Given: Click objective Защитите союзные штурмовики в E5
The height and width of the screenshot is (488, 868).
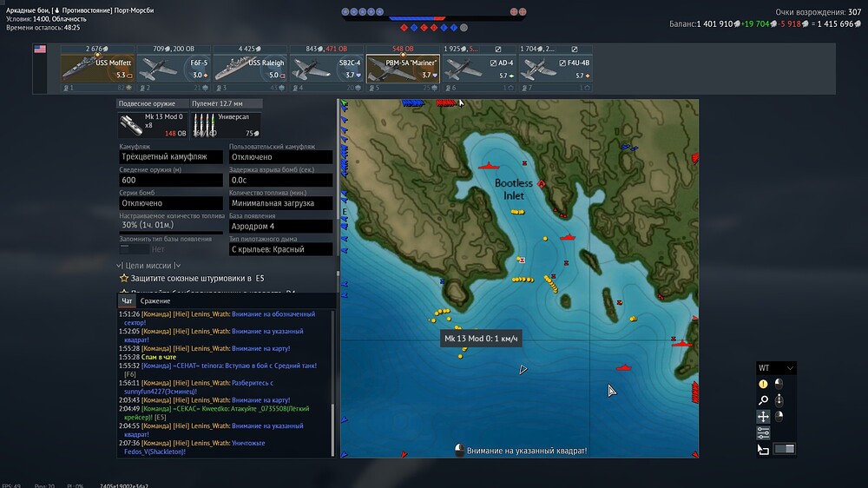Looking at the screenshot, I should 198,278.
